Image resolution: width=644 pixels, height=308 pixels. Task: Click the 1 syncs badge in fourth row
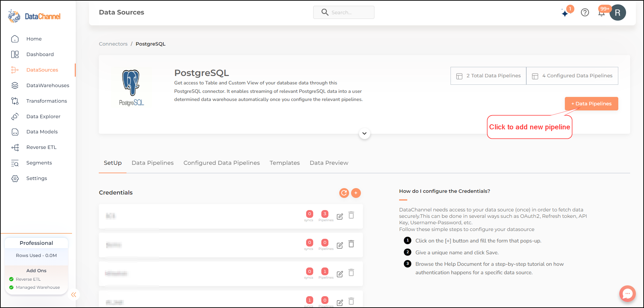[x=309, y=300]
